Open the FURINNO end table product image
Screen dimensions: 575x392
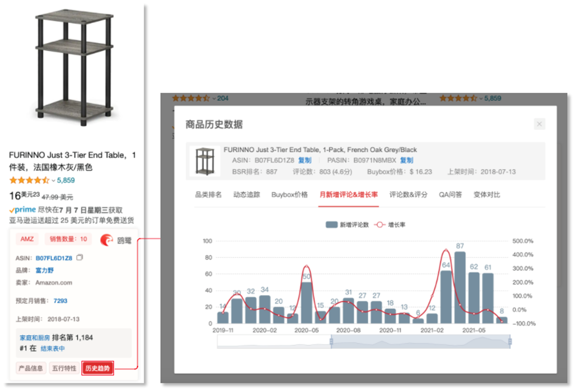(75, 67)
